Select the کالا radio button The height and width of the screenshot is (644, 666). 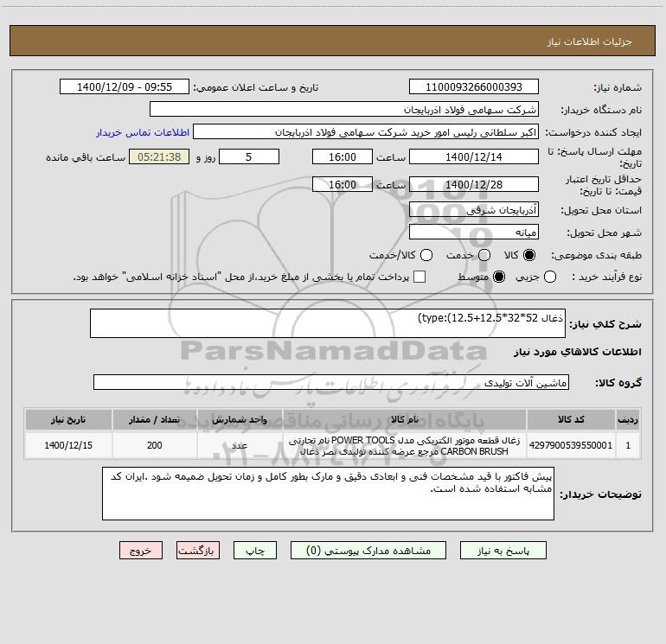[x=529, y=255]
